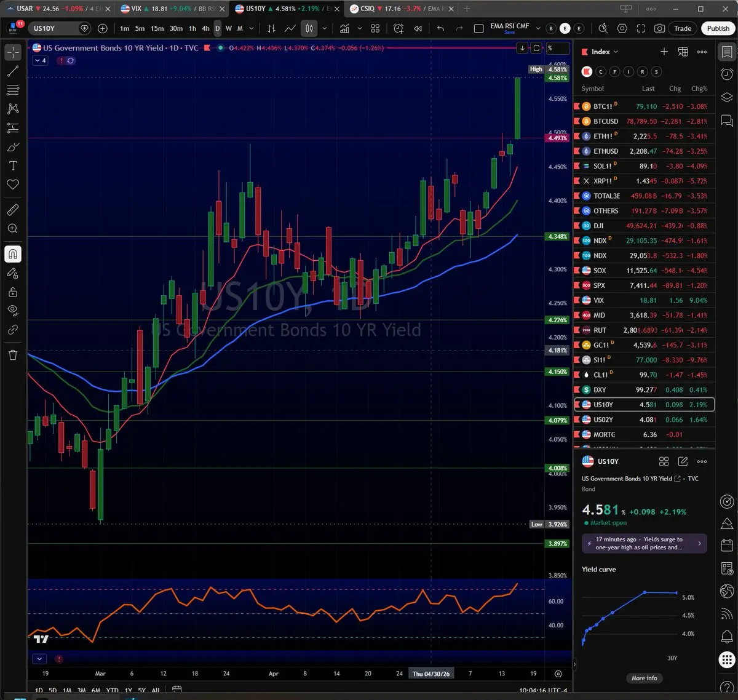The height and width of the screenshot is (700, 738).
Task: Switch to the CSIQ tab
Action: coord(401,9)
